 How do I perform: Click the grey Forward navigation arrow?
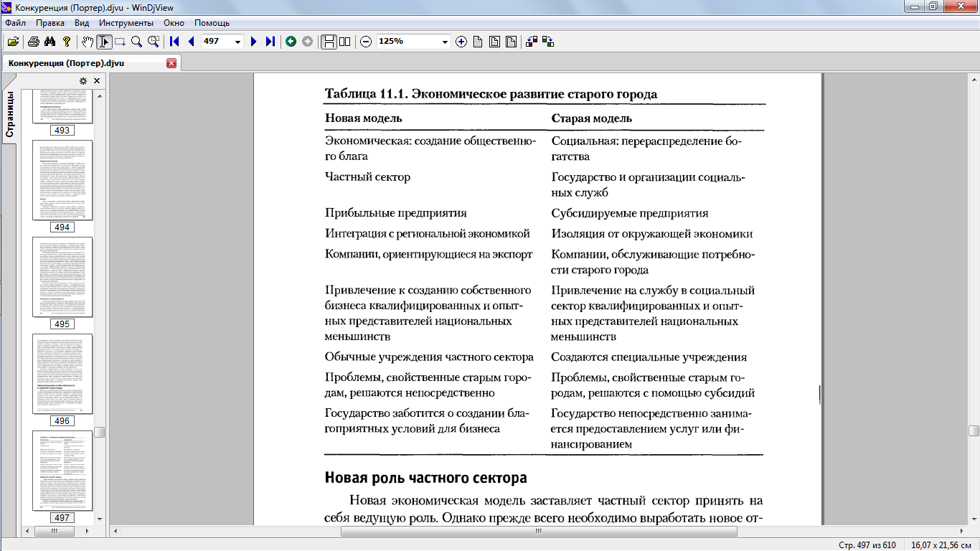[x=307, y=42]
